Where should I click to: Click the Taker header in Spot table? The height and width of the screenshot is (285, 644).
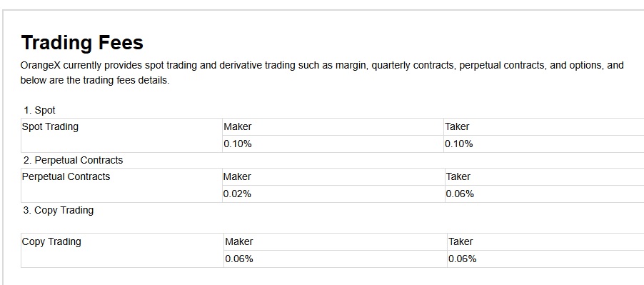point(544,127)
